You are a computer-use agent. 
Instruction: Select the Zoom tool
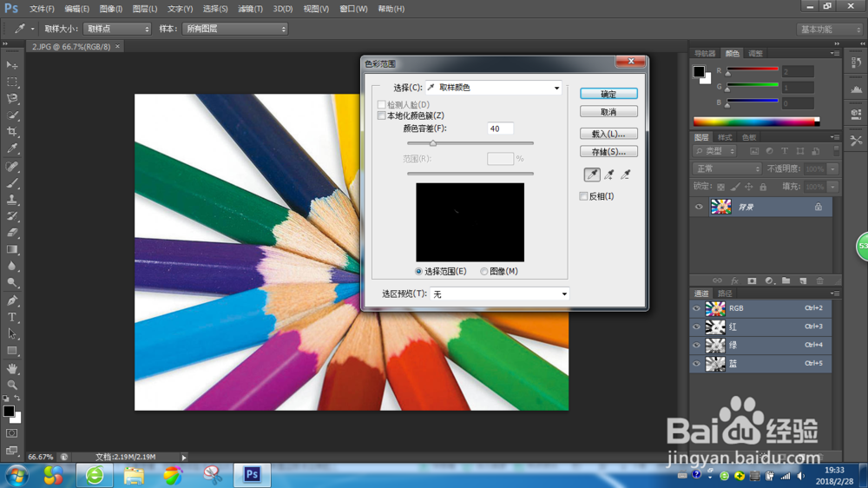click(12, 385)
